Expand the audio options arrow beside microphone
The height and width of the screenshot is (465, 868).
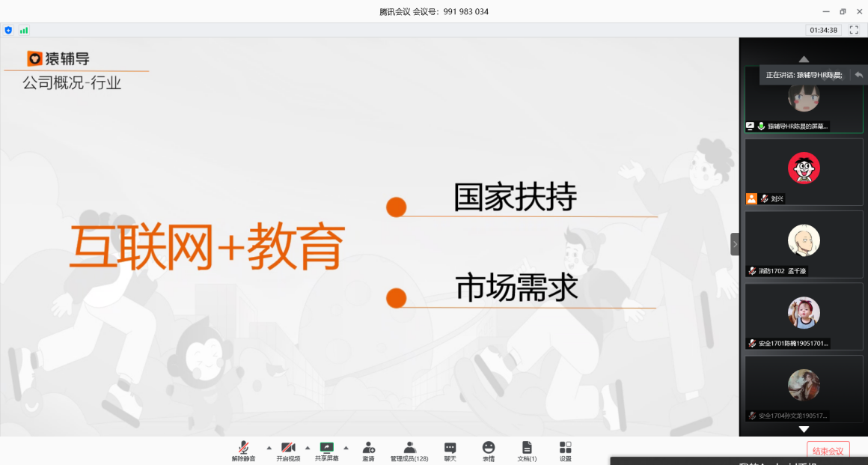[269, 448]
